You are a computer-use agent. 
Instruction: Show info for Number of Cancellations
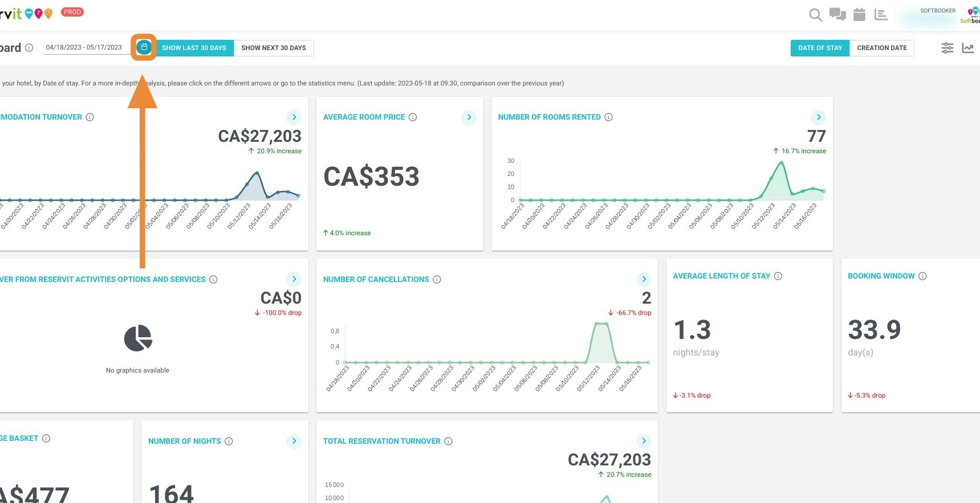click(x=437, y=279)
